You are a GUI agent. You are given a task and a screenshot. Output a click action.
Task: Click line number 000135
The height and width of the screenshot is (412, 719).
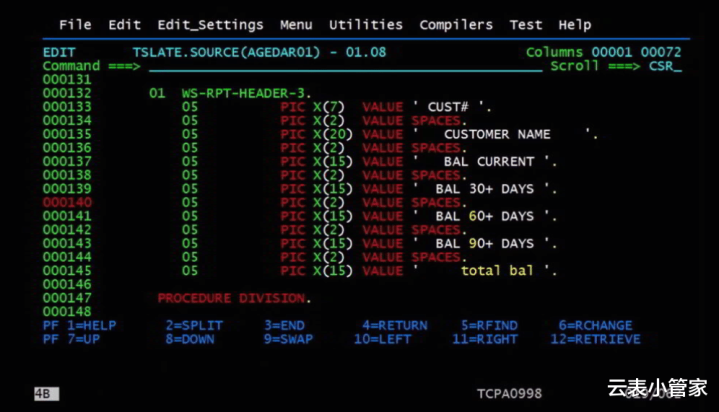coord(67,134)
